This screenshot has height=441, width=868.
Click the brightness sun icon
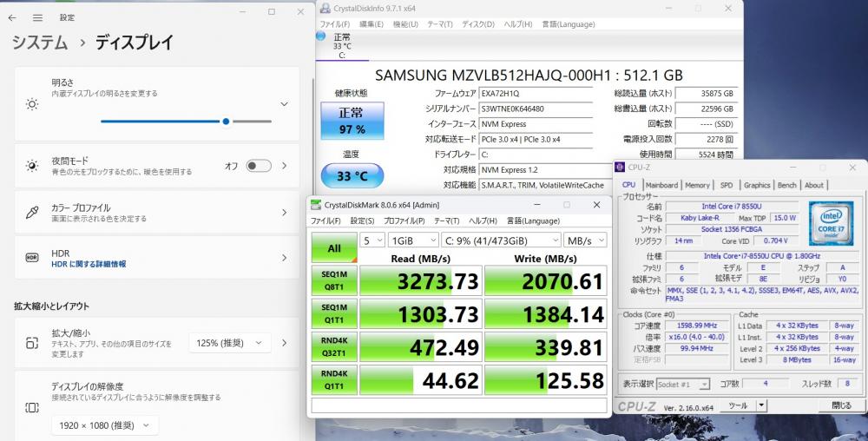[x=32, y=104]
